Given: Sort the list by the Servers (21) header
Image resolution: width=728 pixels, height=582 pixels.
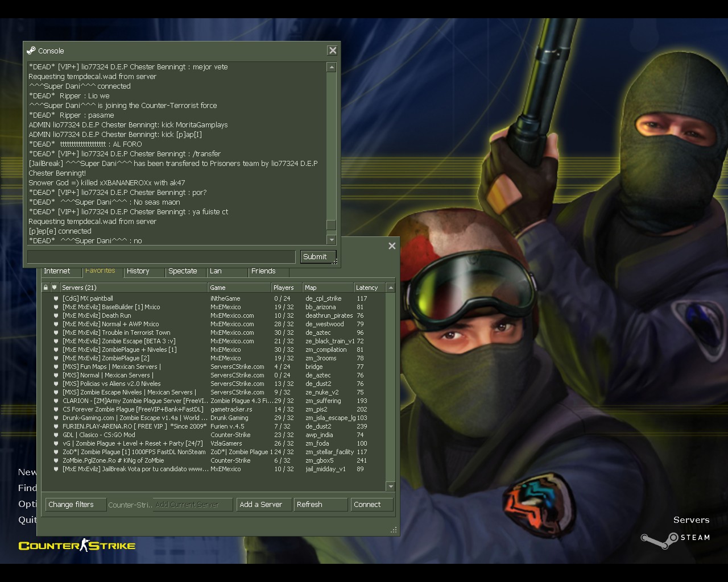Looking at the screenshot, I should (133, 288).
